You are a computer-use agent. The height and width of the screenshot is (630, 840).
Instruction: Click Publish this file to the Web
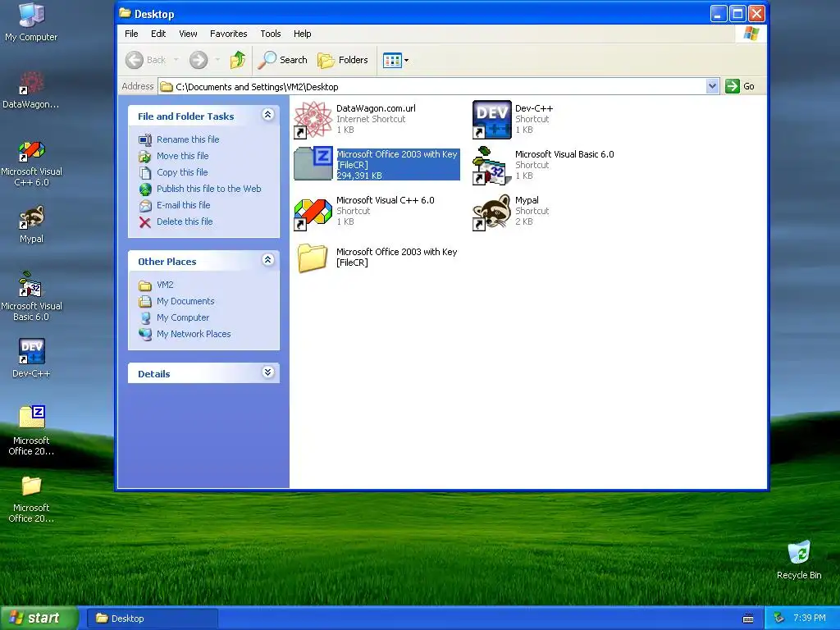coord(209,189)
